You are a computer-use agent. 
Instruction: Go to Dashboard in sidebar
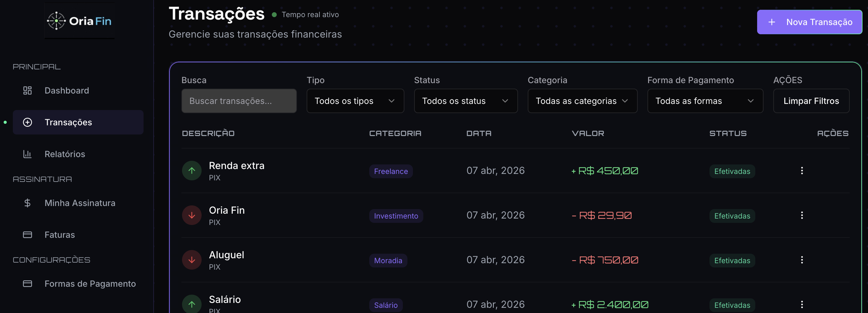click(67, 90)
